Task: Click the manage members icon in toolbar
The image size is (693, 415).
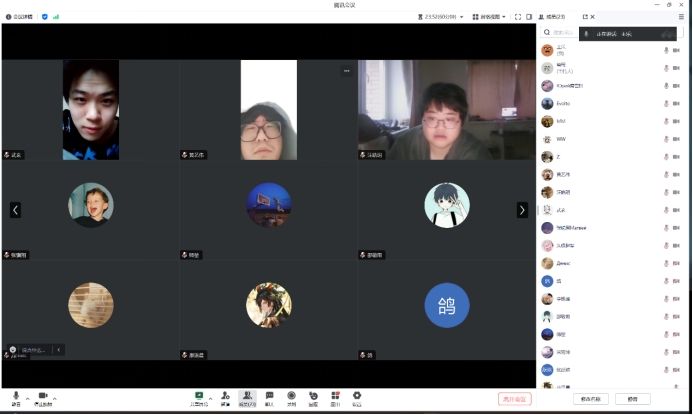Action: (x=247, y=397)
